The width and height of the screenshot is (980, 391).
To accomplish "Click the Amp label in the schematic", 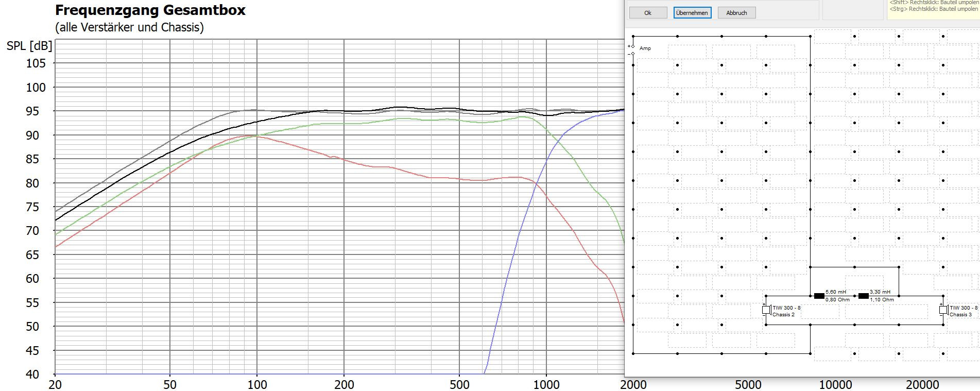I will click(x=645, y=48).
